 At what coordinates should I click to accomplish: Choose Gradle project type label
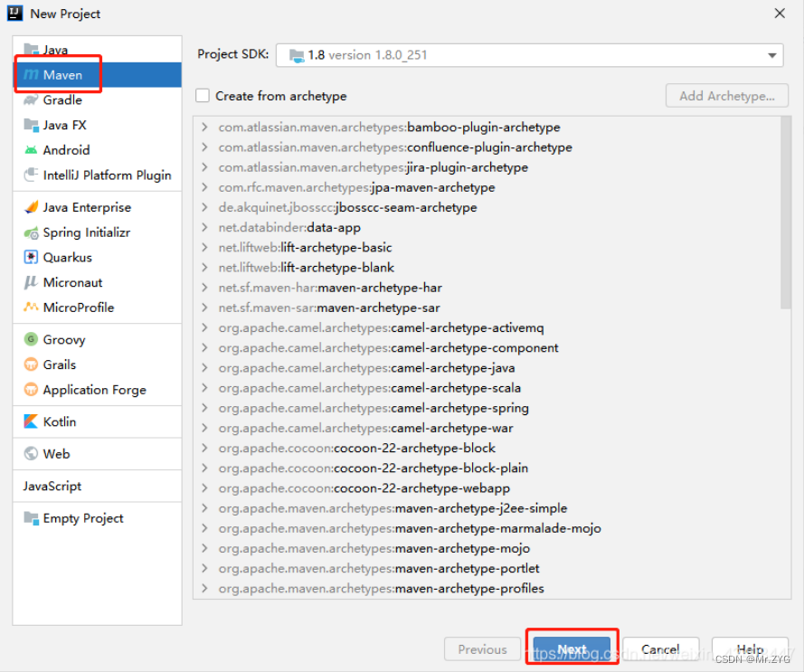tap(62, 100)
